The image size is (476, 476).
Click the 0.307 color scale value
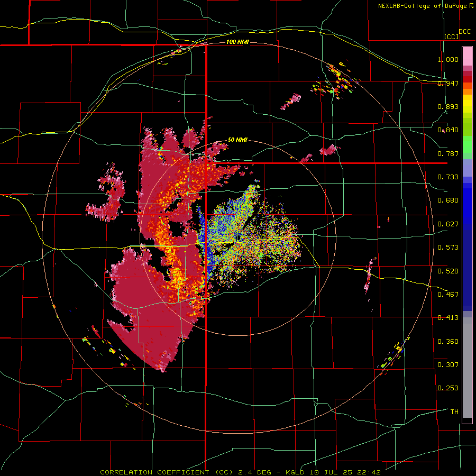point(448,364)
